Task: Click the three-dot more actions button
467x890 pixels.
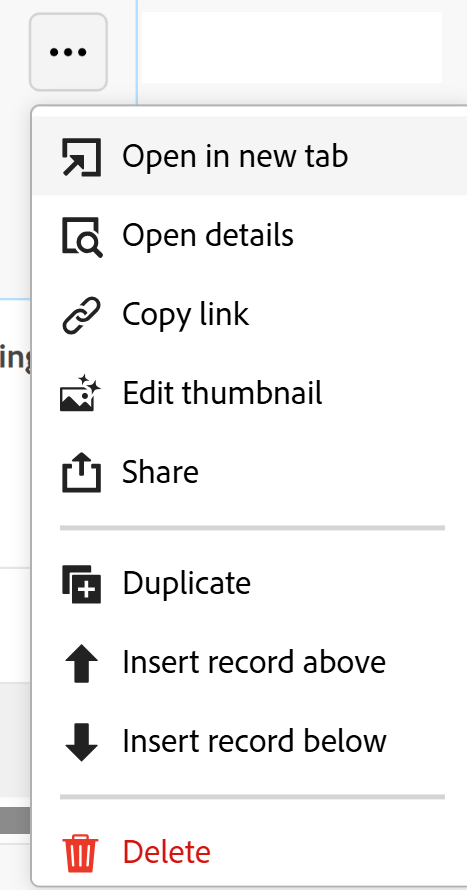Action: (x=68, y=52)
